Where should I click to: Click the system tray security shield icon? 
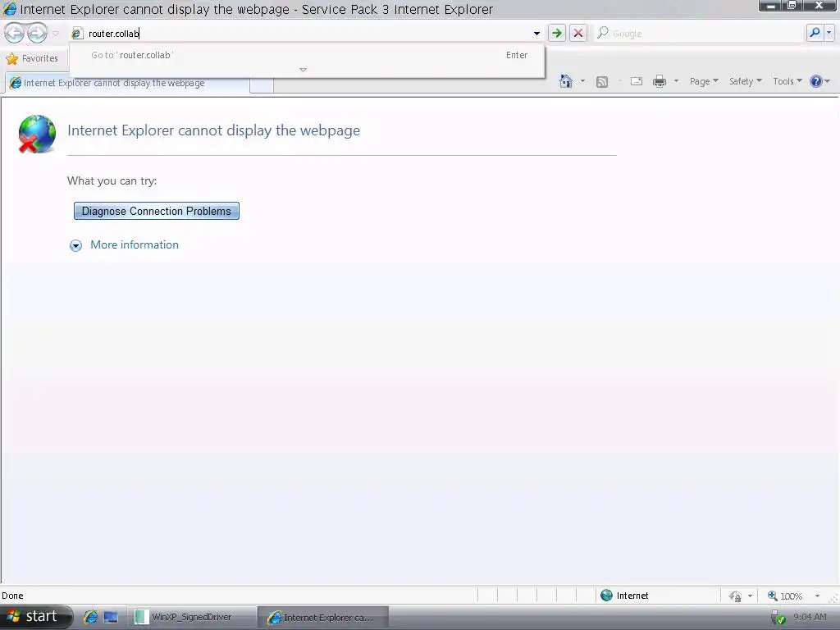pos(778,618)
